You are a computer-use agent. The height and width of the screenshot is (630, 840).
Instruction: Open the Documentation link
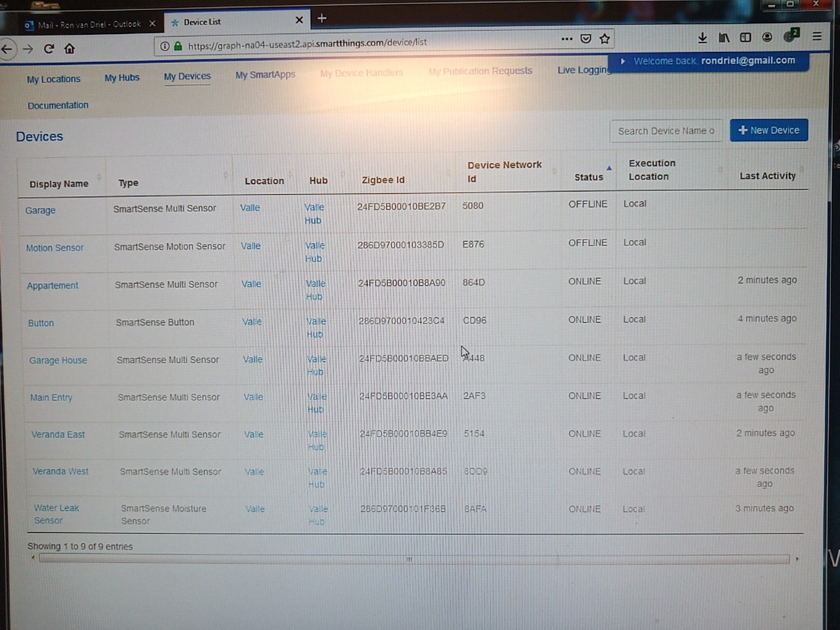tap(58, 105)
